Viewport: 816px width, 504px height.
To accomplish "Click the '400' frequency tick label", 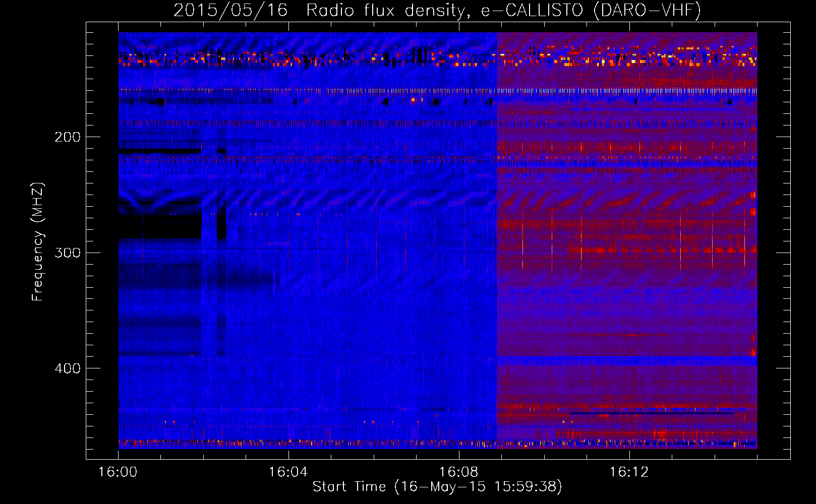I will click(x=68, y=368).
